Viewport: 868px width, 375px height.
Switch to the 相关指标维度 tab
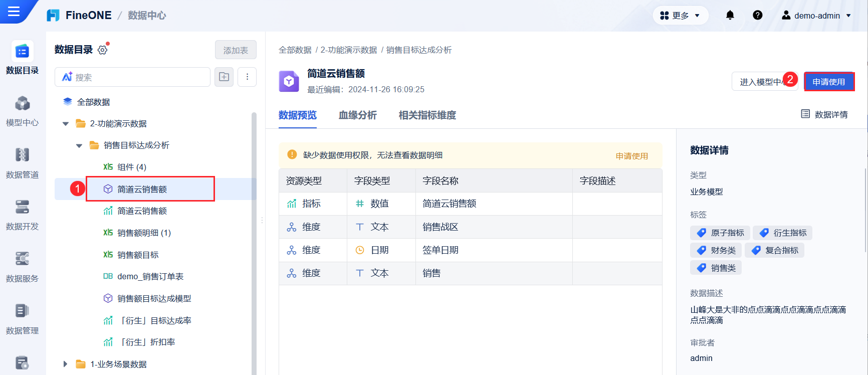[427, 115]
